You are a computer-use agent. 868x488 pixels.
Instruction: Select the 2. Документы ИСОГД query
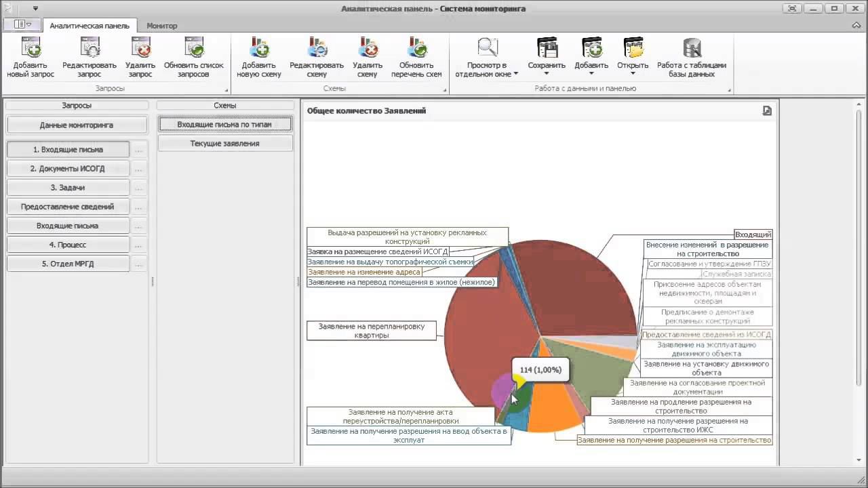click(x=68, y=169)
